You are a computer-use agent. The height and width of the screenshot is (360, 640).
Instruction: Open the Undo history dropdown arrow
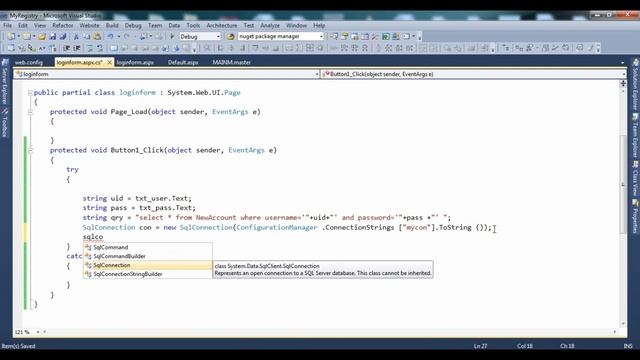point(119,36)
